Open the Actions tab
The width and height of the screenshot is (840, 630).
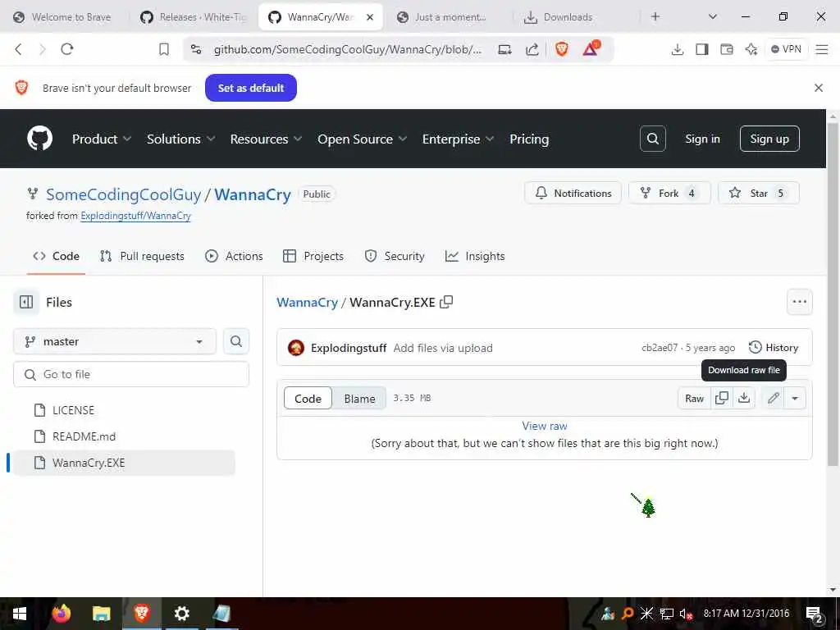tap(234, 256)
